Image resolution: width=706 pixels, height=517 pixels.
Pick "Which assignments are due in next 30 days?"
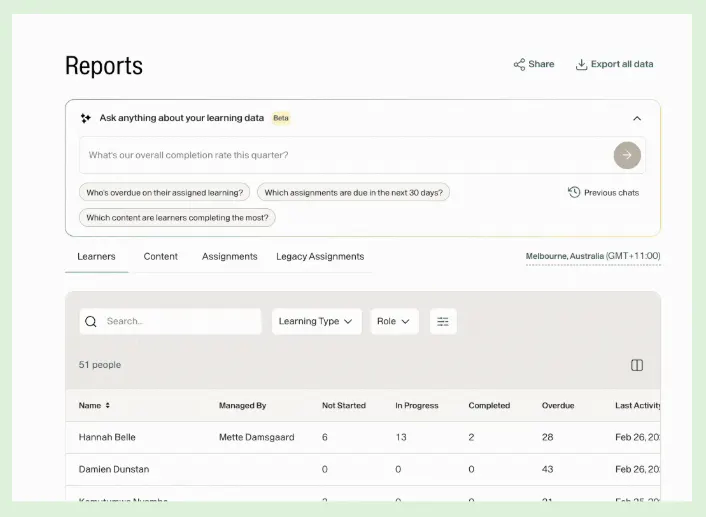tap(354, 192)
